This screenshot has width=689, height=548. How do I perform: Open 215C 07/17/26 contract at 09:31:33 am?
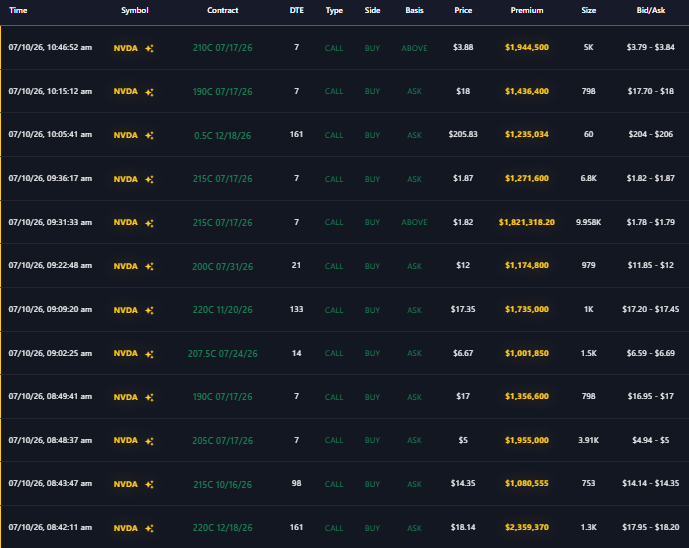[x=223, y=222]
